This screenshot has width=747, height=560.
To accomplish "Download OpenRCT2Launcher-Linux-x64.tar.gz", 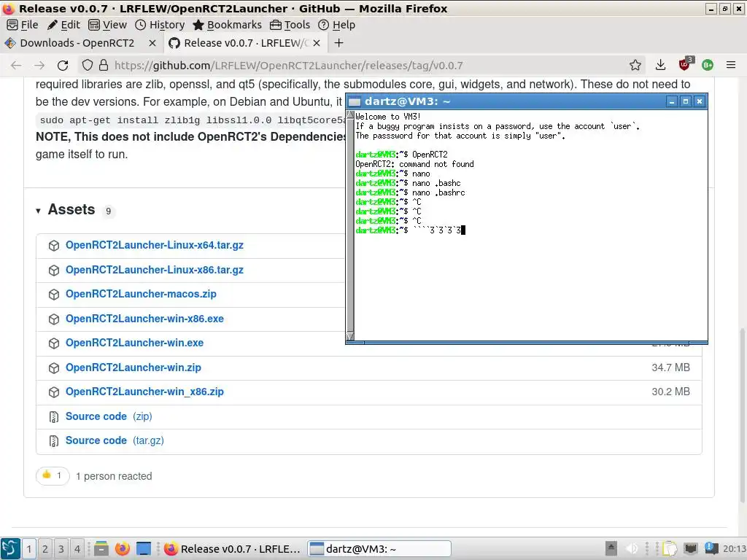I will click(155, 245).
